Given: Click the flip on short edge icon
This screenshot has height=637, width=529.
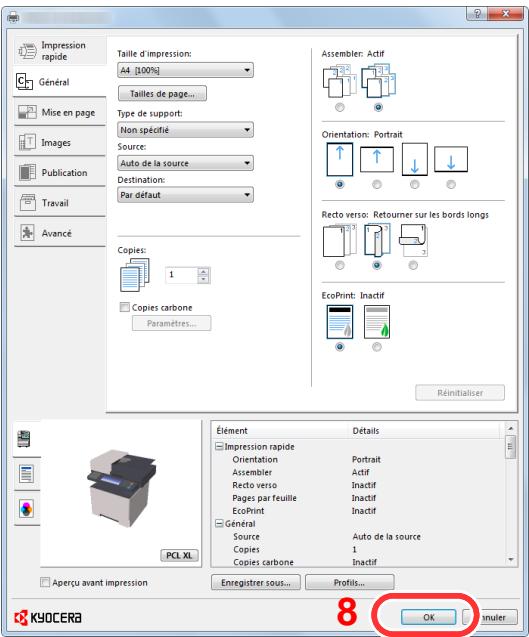Looking at the screenshot, I should click(413, 240).
